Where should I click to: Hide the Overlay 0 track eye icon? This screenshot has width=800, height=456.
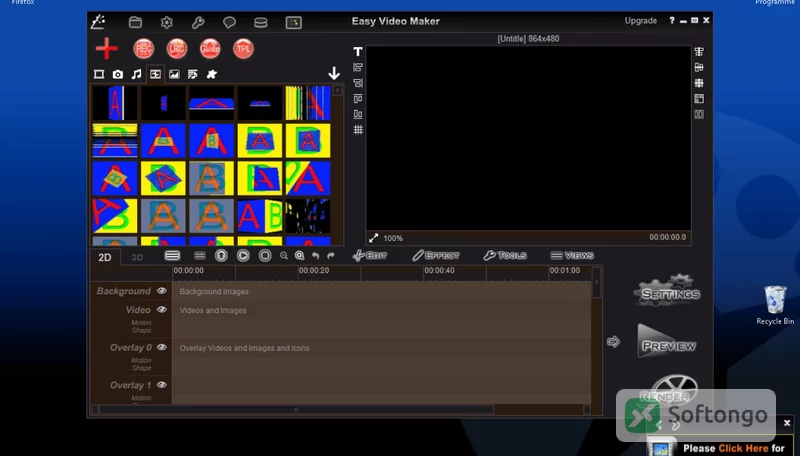point(162,347)
